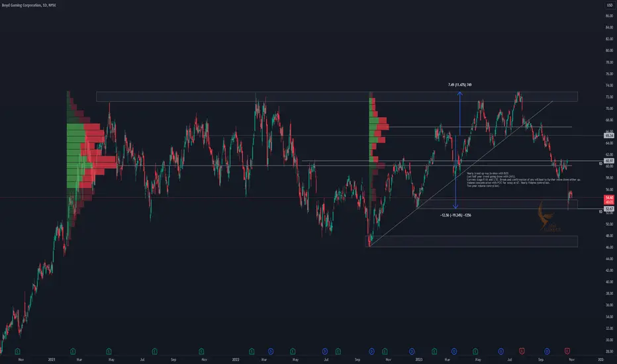Open the red earnings marker after Jul 2023

point(522,351)
